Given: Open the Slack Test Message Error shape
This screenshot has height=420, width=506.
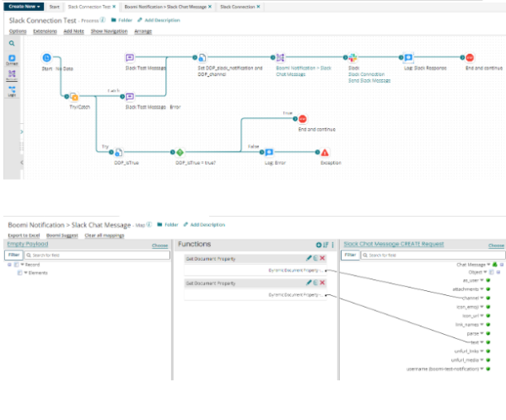Looking at the screenshot, I should pyautogui.click(x=130, y=96).
